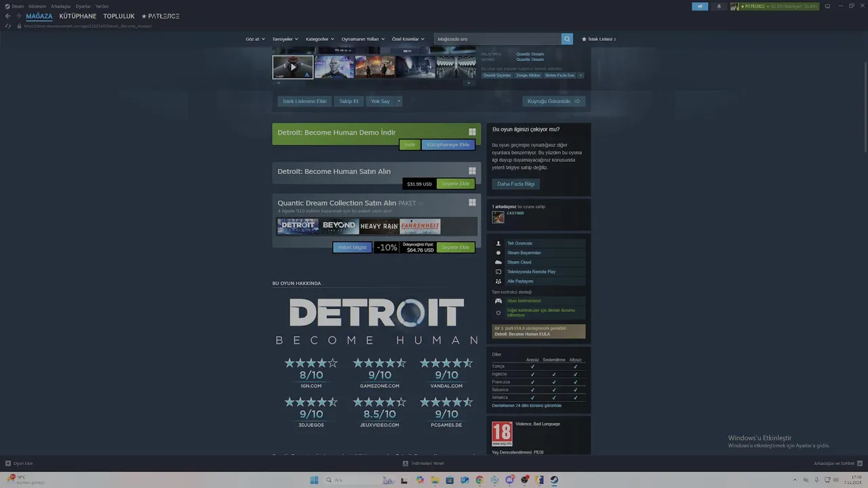Expand the Oynamanın Yolları dropdown
The height and width of the screenshot is (488, 868).
click(363, 39)
